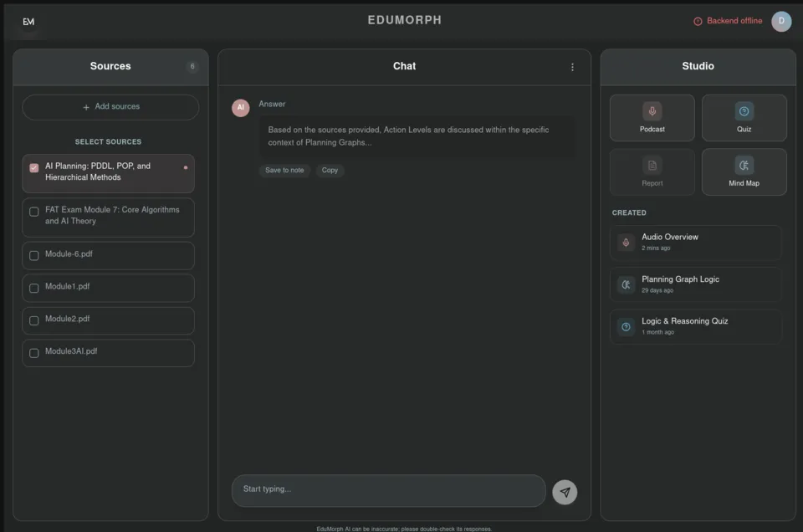
Task: Click the Answer label in chat
Action: [272, 104]
